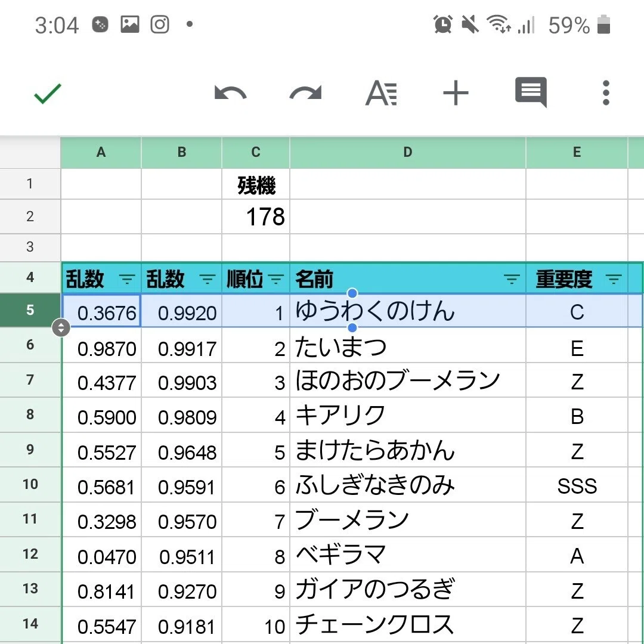Select the cell containing 178

[256, 217]
